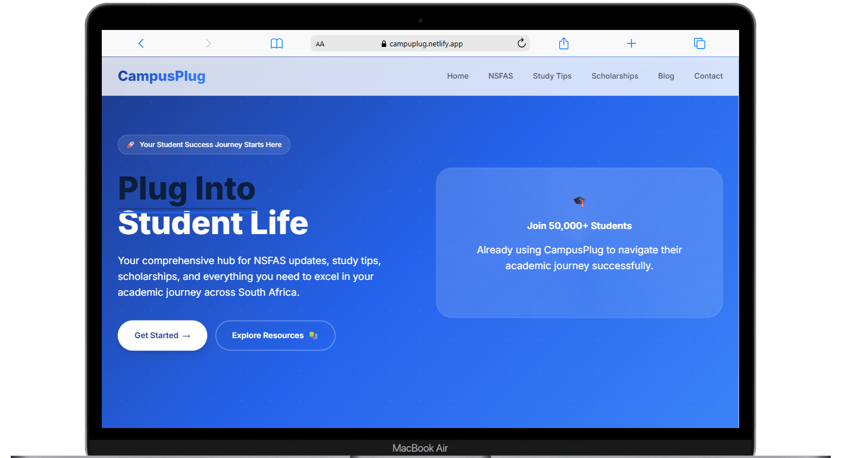This screenshot has height=458, width=868.
Task: Click the Explore Resources button
Action: pos(275,335)
